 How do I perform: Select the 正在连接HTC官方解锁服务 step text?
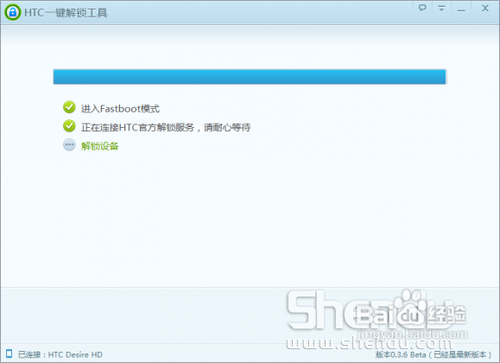(166, 127)
